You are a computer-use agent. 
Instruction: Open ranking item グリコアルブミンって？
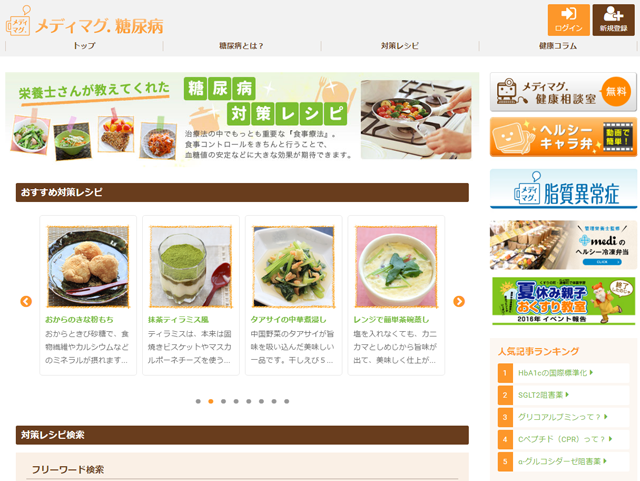[x=563, y=417]
